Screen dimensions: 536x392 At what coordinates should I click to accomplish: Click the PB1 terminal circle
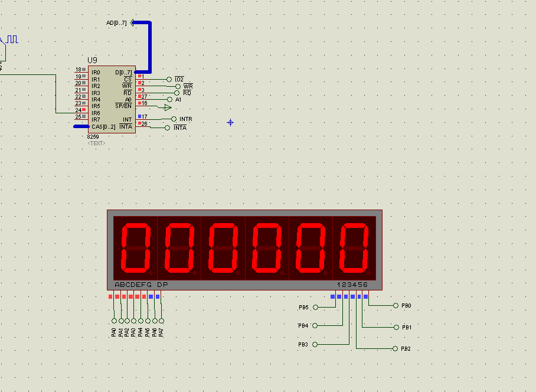point(397,328)
